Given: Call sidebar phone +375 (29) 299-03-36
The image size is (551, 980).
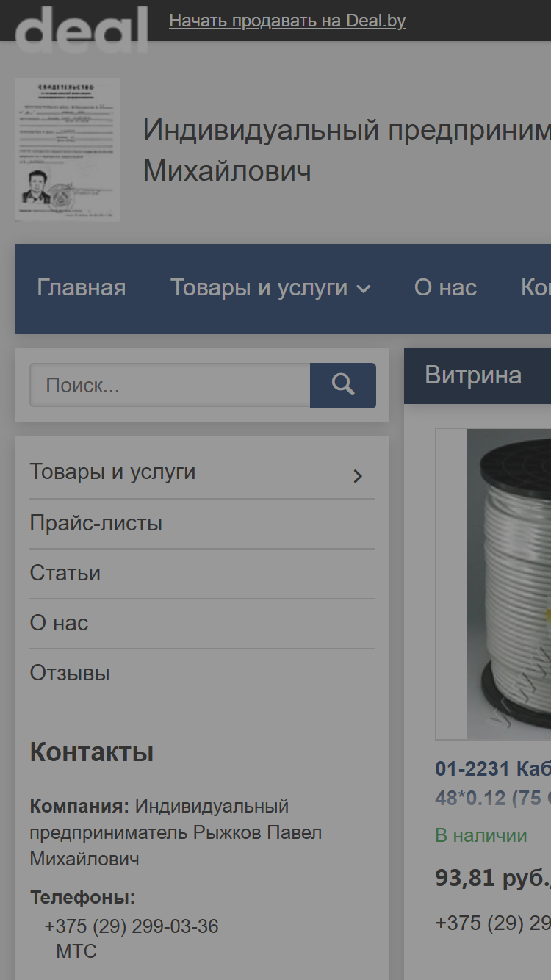Looking at the screenshot, I should (x=132, y=926).
